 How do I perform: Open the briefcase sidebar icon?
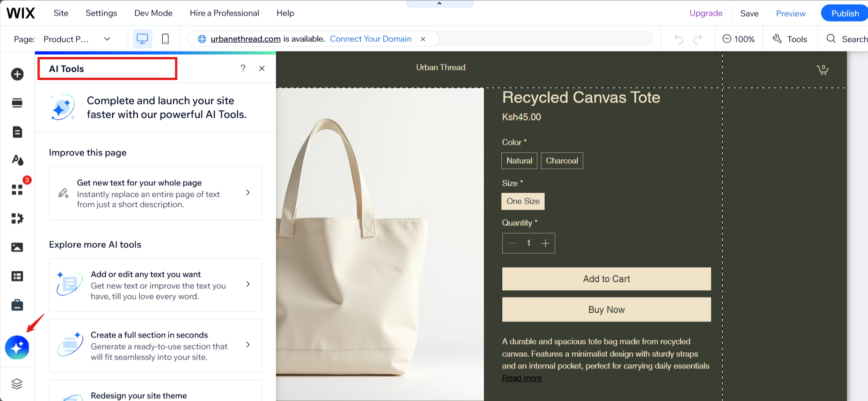[17, 305]
